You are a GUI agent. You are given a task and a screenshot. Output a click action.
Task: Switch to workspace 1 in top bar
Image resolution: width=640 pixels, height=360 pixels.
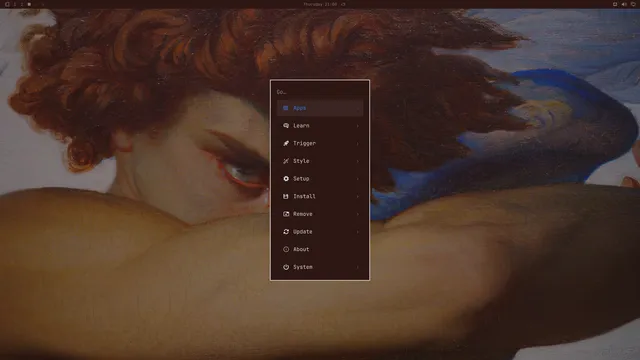15,4
